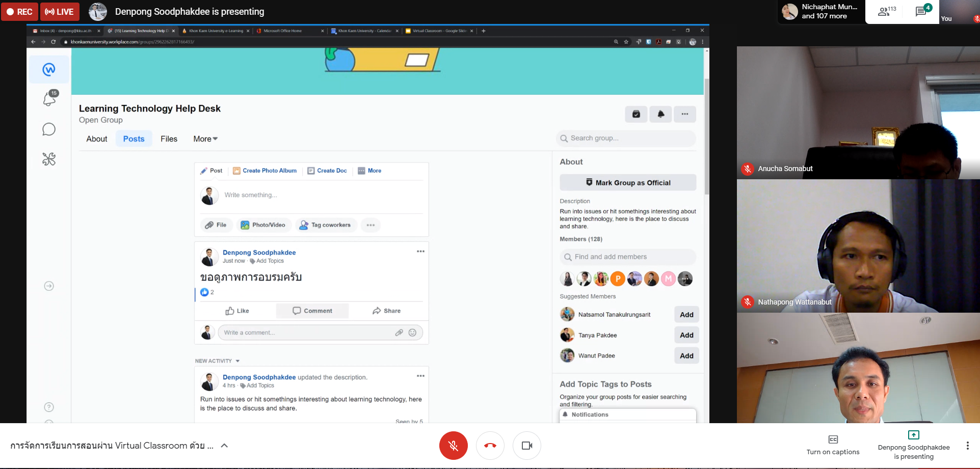Add Tanya Pakdee to the group
The height and width of the screenshot is (469, 980).
(x=686, y=335)
